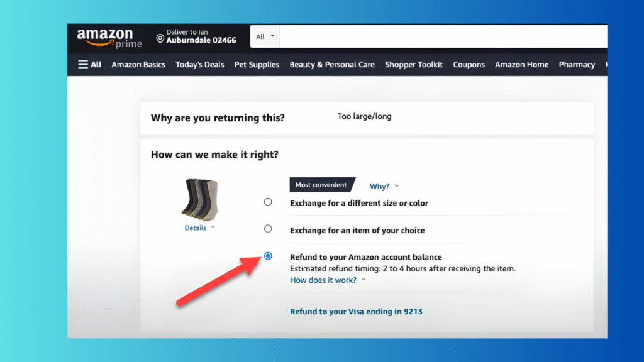Open the hamburger All menu

[x=89, y=64]
